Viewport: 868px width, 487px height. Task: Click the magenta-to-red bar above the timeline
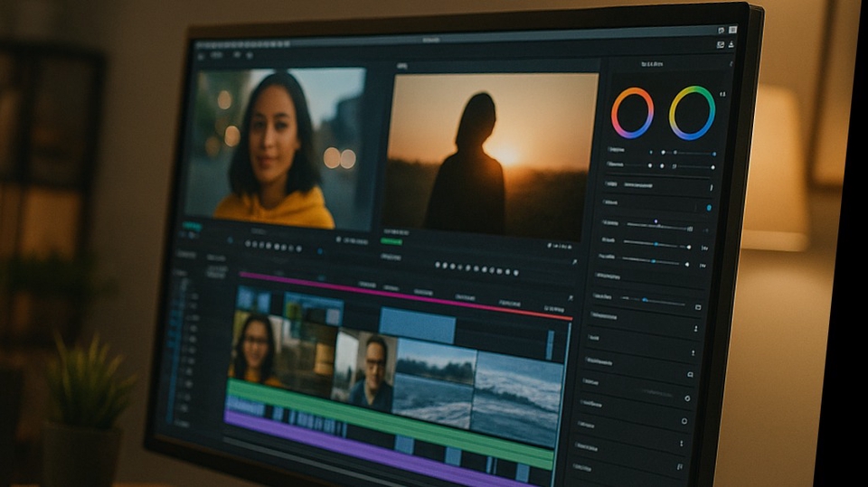[x=405, y=296]
